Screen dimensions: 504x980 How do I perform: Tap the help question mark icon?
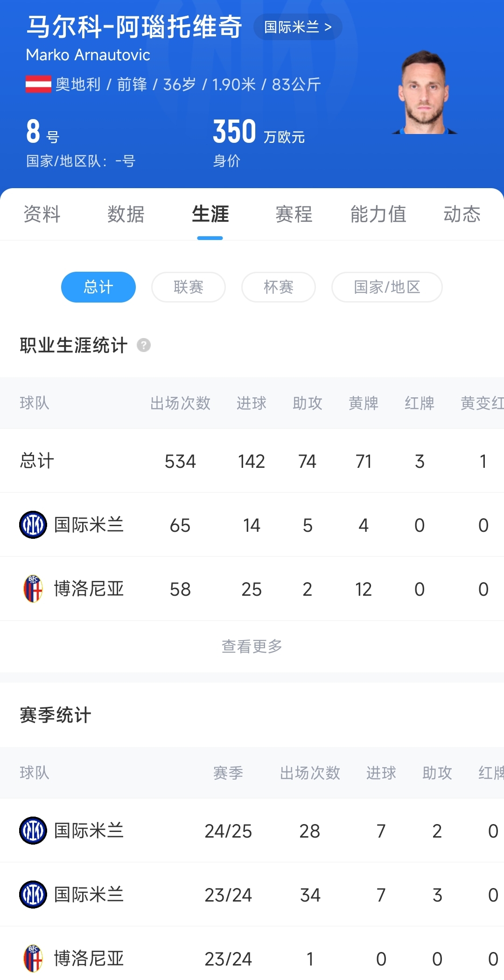click(144, 345)
